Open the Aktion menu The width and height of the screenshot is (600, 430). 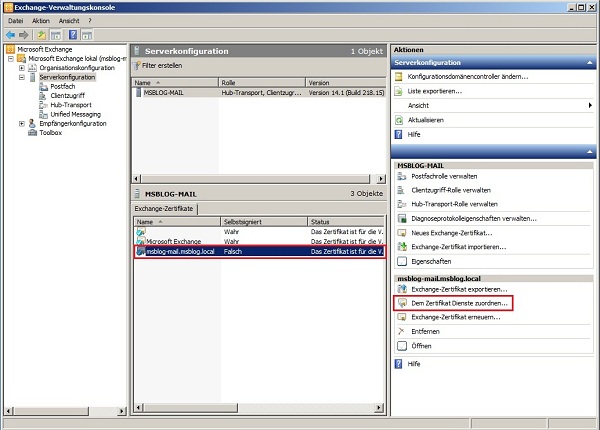41,21
